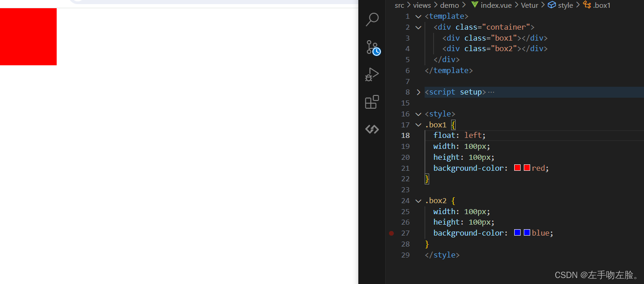Select the index.vue breadcrumb

click(496, 5)
